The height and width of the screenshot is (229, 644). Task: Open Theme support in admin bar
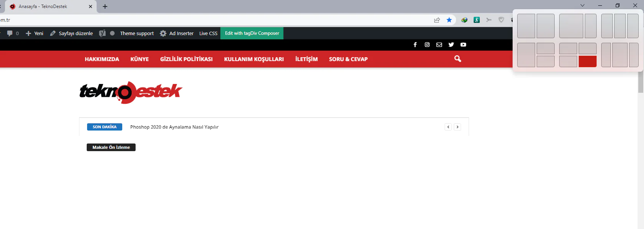coord(137,33)
